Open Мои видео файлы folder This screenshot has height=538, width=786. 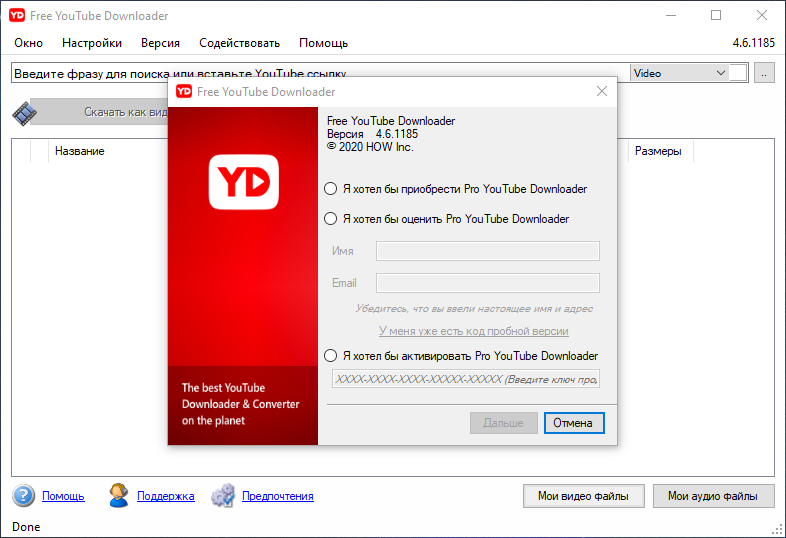pos(583,496)
